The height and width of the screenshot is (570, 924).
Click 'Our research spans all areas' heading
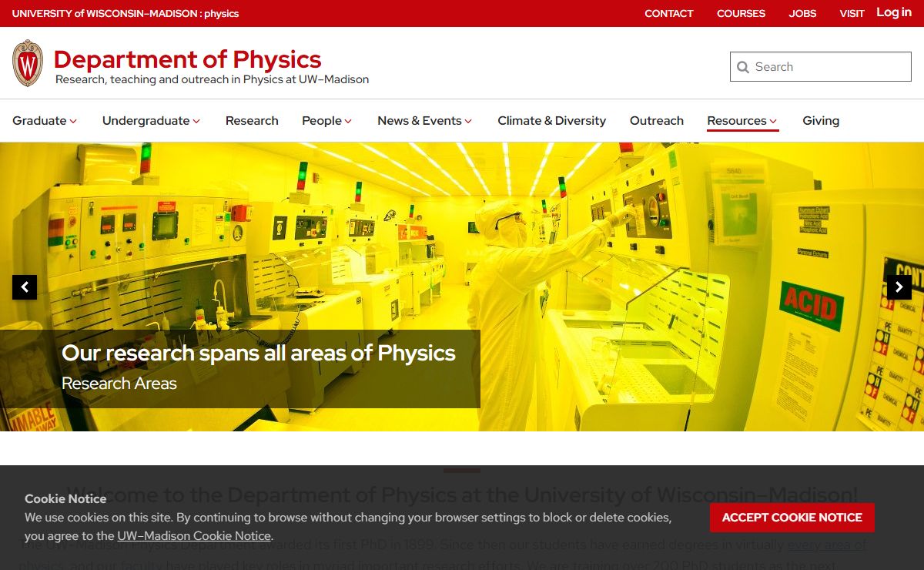(259, 353)
